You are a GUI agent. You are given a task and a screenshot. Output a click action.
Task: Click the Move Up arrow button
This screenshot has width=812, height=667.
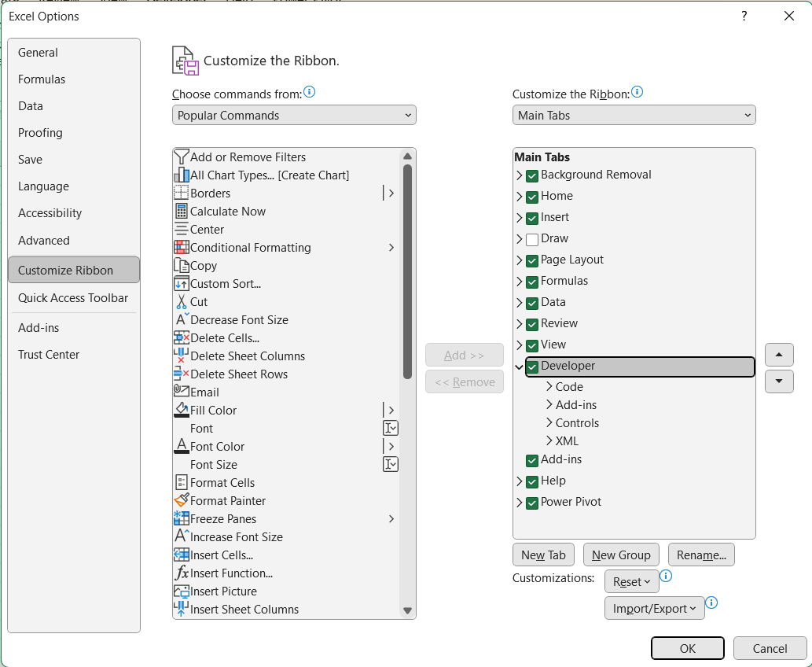[x=779, y=355]
